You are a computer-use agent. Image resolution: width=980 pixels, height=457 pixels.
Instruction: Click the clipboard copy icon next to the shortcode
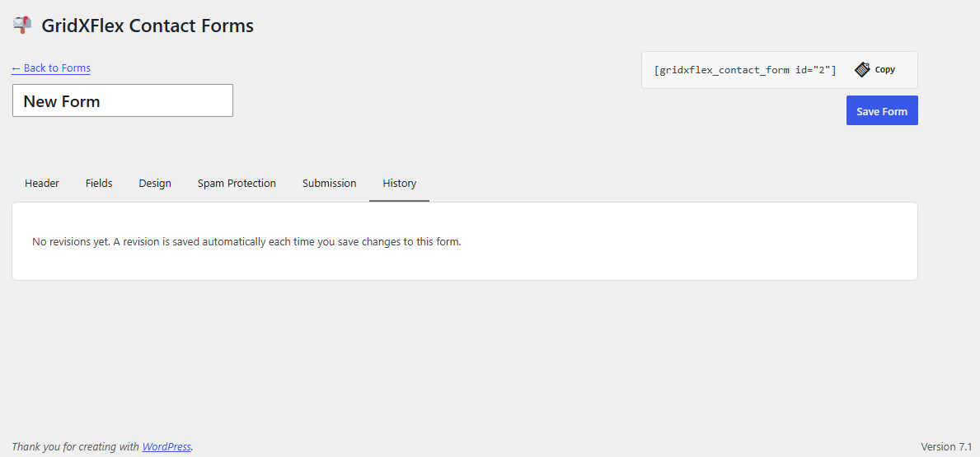coord(862,70)
